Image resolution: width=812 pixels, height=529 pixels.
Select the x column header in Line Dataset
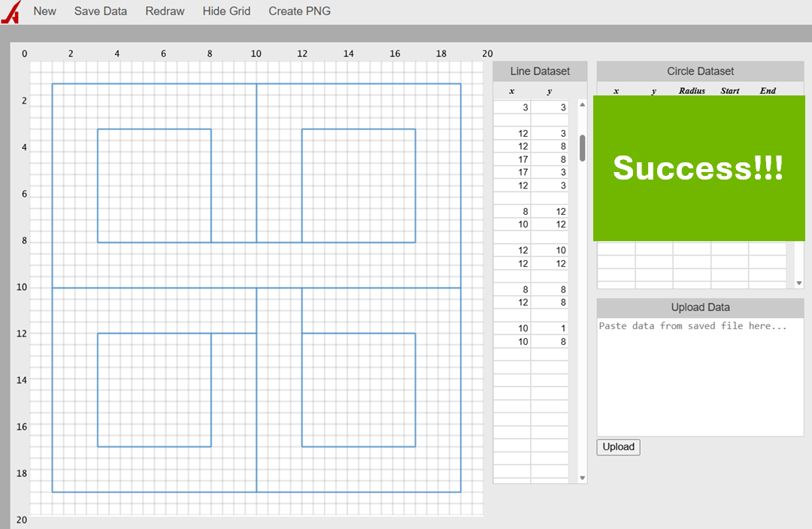pyautogui.click(x=512, y=90)
